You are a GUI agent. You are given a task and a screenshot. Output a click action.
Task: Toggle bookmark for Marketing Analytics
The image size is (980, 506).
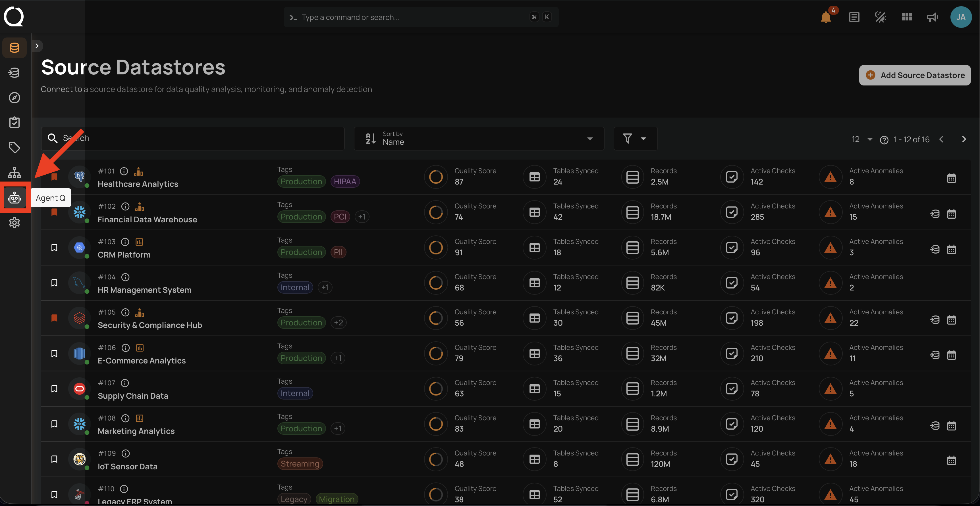[x=54, y=424]
